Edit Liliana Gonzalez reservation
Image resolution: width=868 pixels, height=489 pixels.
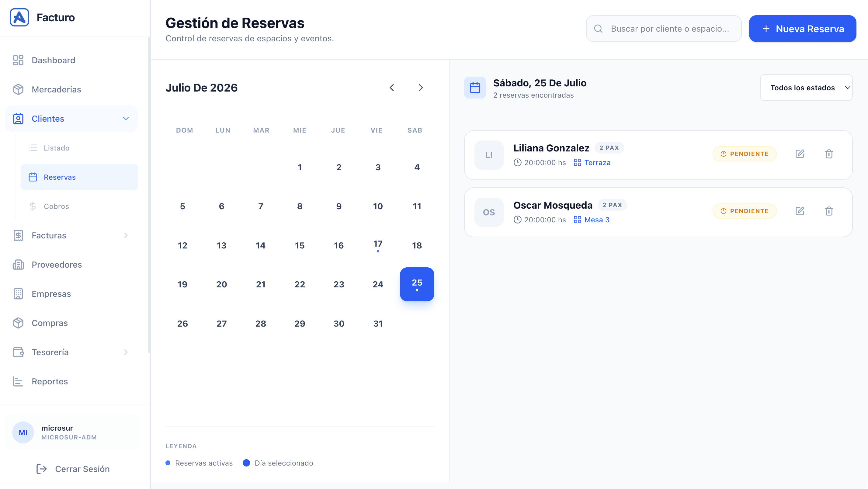[x=800, y=154]
